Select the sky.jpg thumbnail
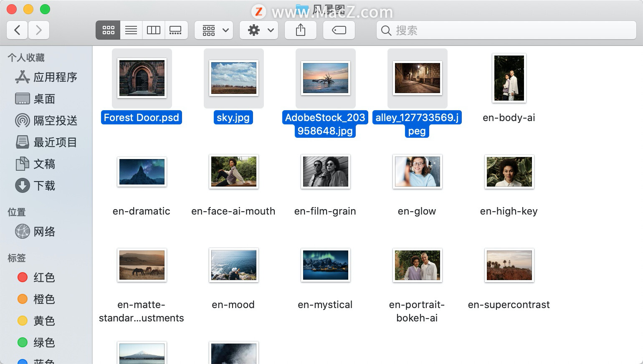 234,78
